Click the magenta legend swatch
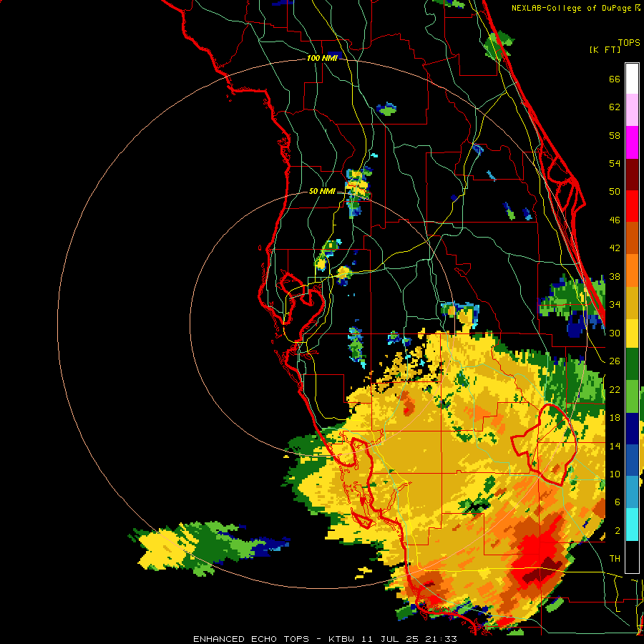Screen dimensions: 644x644 (x=632, y=142)
